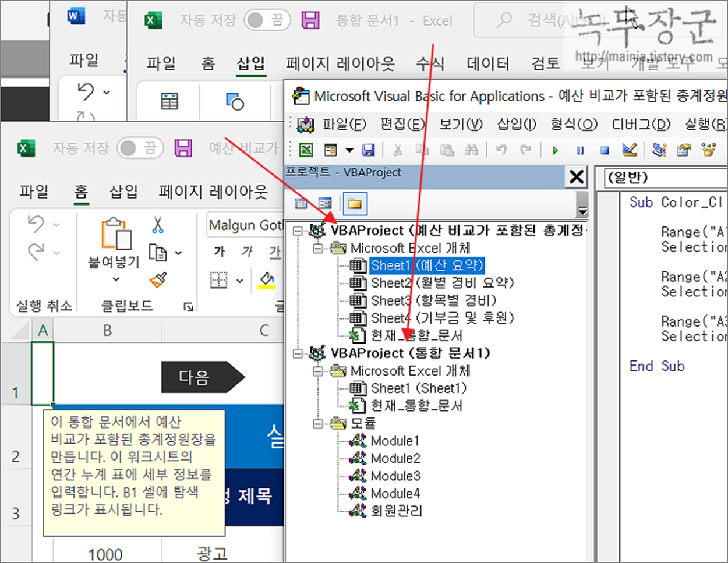Collapse the first Microsoft Excel 개체 folder
Image resolution: width=728 pixels, height=563 pixels.
[x=317, y=248]
